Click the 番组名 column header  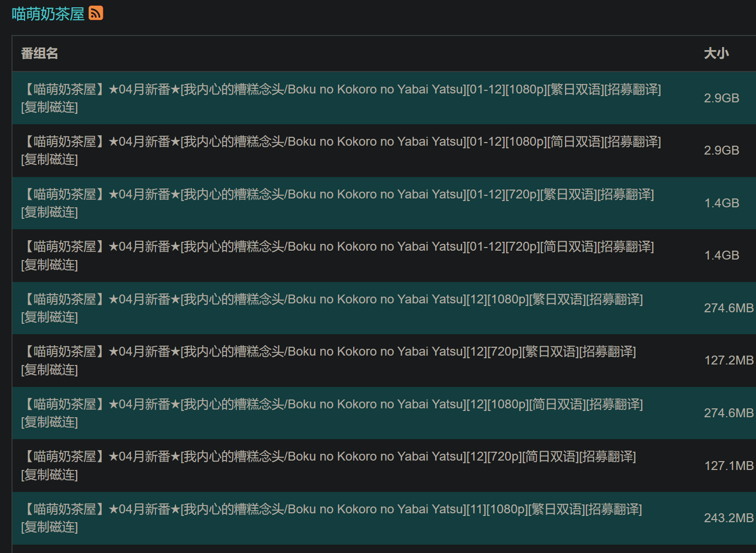click(x=40, y=53)
